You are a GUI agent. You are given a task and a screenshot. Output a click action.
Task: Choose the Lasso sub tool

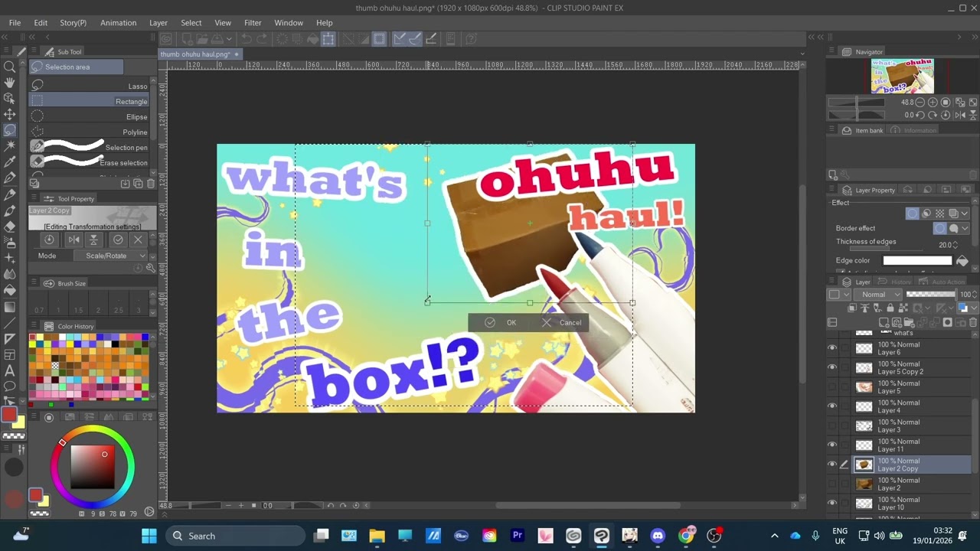coord(90,86)
